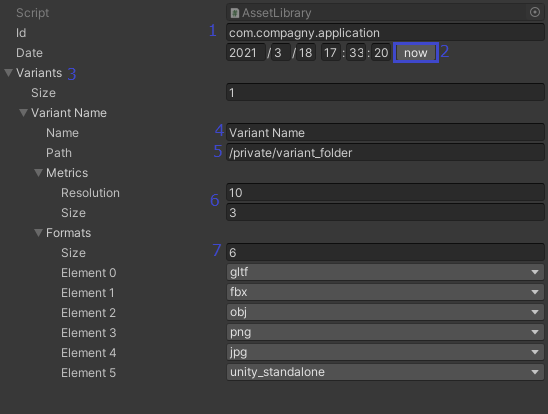Click the Id field com.compagny.application

point(385,32)
